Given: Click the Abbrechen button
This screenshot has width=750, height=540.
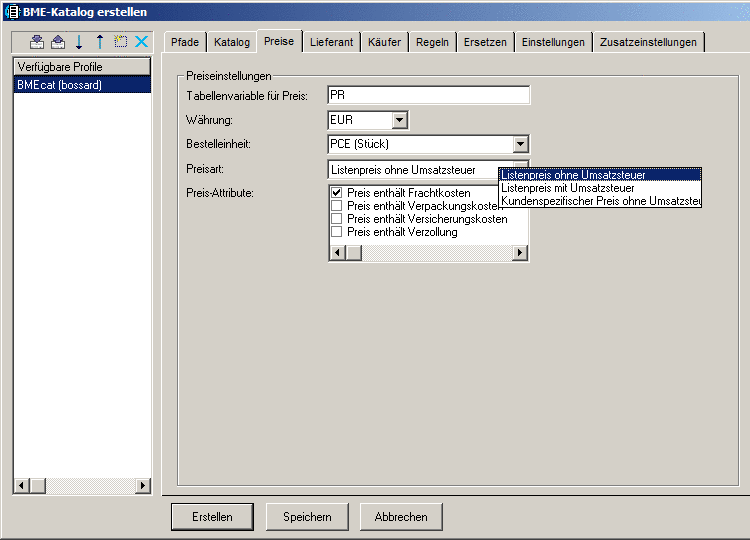Looking at the screenshot, I should [401, 517].
